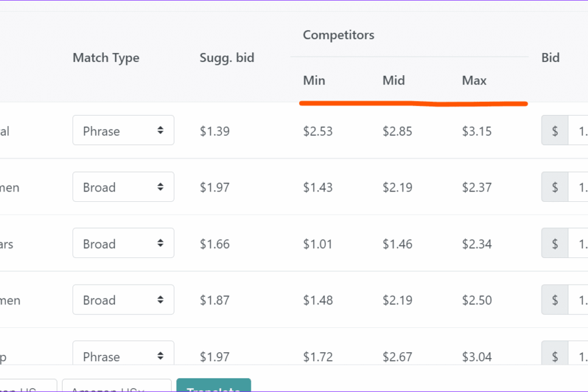Open the Broad dropdown in the $1.87 bid row
Viewport: 588px width, 392px height.
pos(123,300)
